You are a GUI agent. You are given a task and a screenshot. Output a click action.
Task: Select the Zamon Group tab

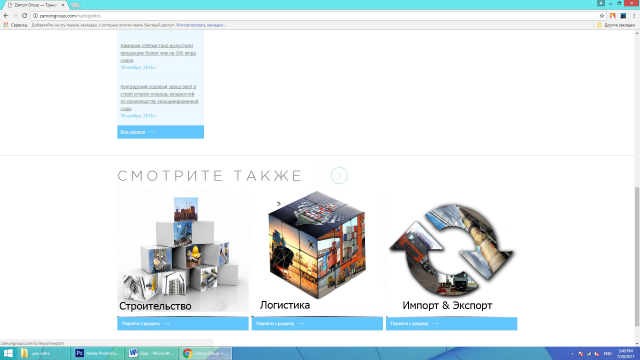(x=35, y=5)
